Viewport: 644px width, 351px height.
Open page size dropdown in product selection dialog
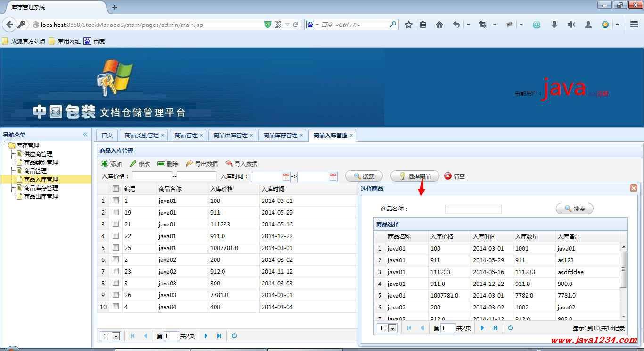click(392, 328)
